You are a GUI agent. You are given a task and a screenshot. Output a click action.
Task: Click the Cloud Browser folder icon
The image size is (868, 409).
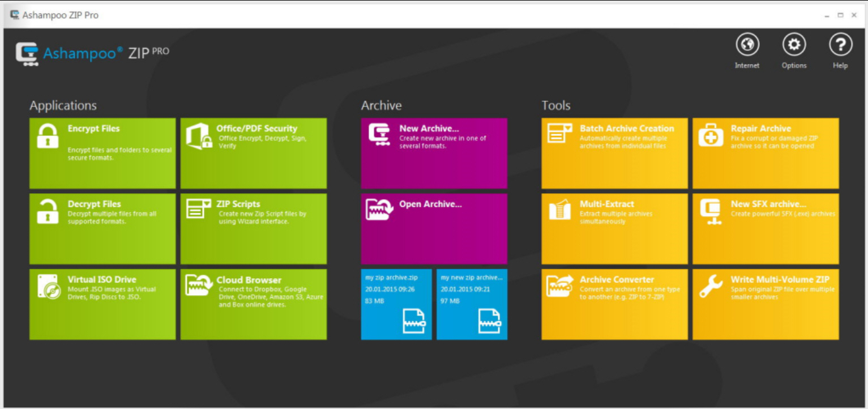199,286
